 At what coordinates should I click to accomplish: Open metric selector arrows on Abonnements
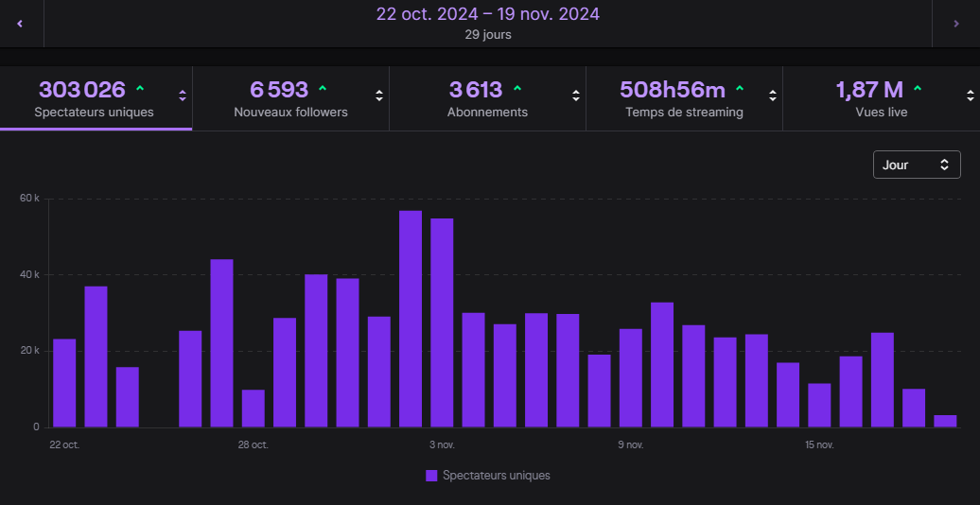coord(576,96)
